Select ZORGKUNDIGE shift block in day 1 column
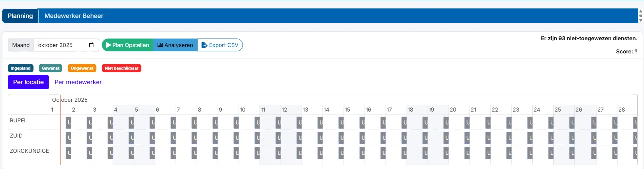This screenshot has height=169, width=644. point(68,153)
